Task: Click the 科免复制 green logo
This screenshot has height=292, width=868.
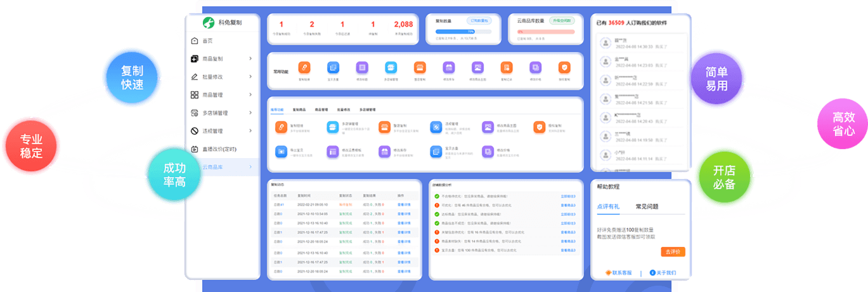Action: pos(208,23)
